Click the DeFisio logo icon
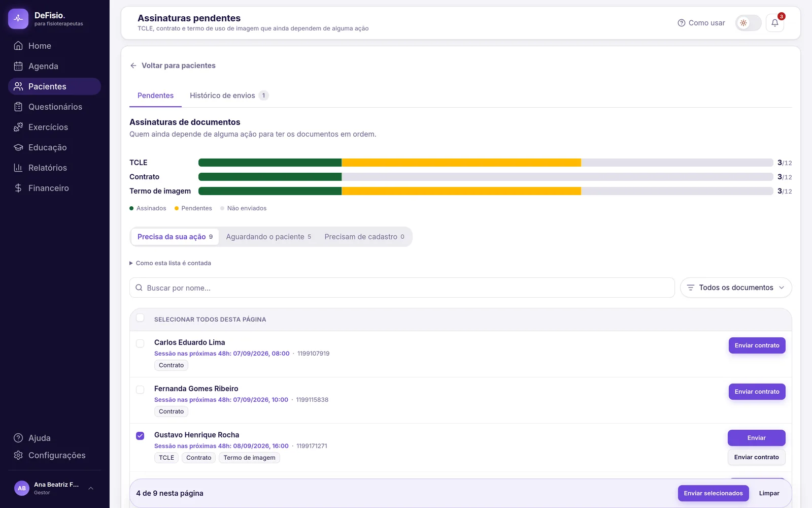This screenshot has height=508, width=812. (x=18, y=19)
